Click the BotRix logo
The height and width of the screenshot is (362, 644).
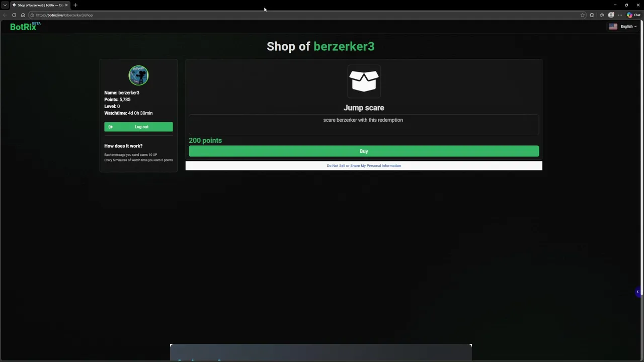click(x=25, y=27)
